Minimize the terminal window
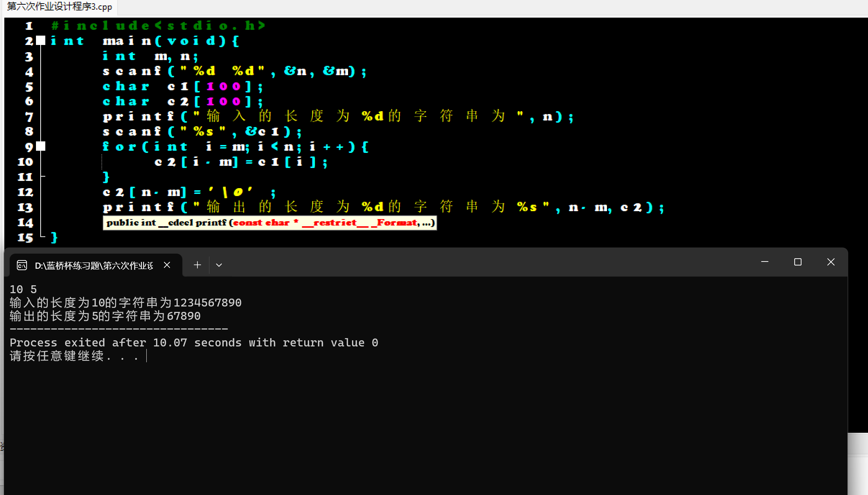This screenshot has width=868, height=495. 765,262
